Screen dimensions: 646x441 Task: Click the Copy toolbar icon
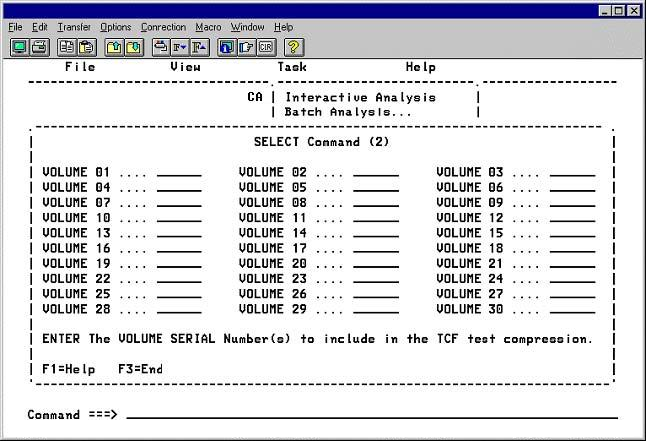click(x=67, y=47)
